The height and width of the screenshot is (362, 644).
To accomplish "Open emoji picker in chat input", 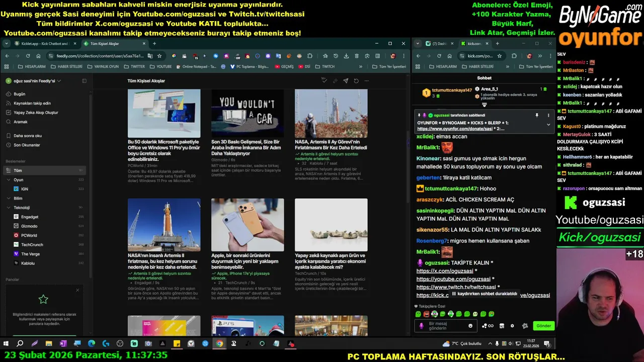I will click(470, 326).
